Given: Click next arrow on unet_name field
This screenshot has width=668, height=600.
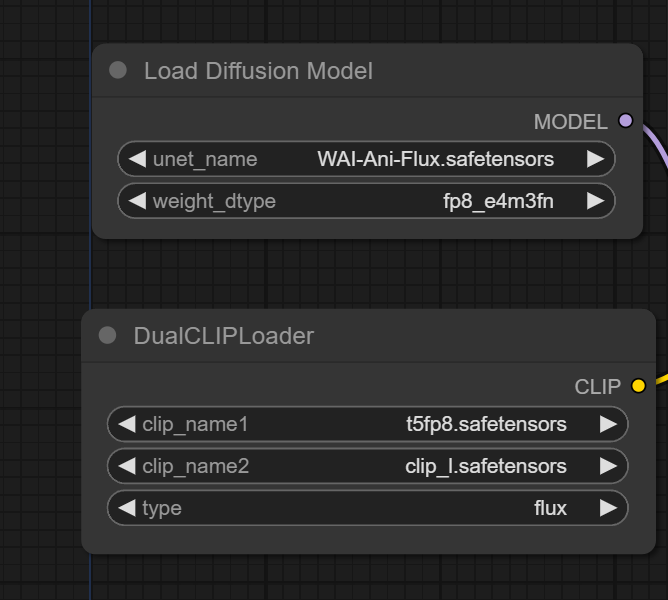Looking at the screenshot, I should (595, 159).
